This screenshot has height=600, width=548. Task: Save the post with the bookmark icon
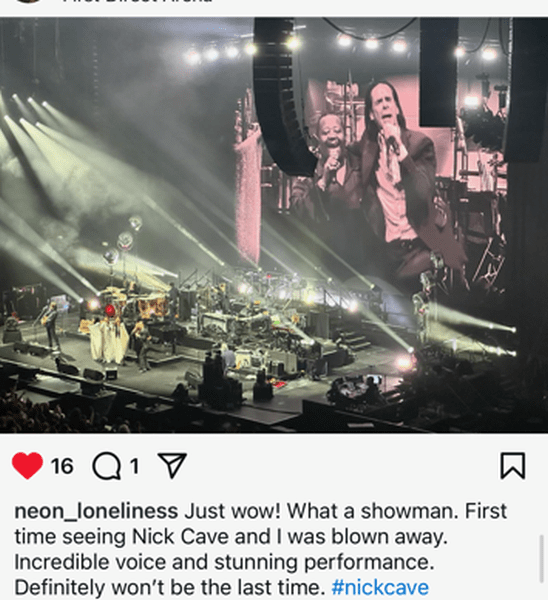coord(513,466)
